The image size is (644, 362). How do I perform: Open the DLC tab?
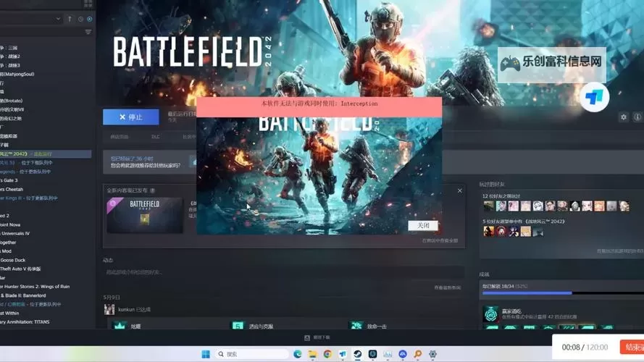click(155, 137)
